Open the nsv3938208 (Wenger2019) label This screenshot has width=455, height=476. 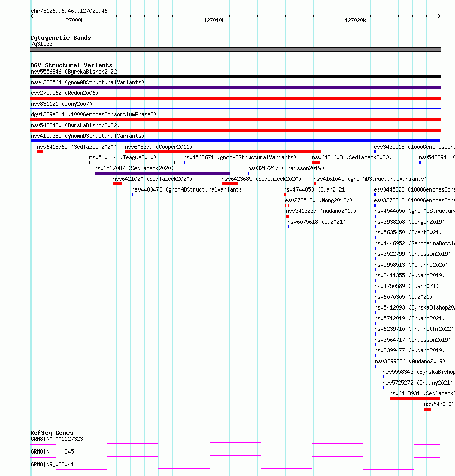[409, 222]
